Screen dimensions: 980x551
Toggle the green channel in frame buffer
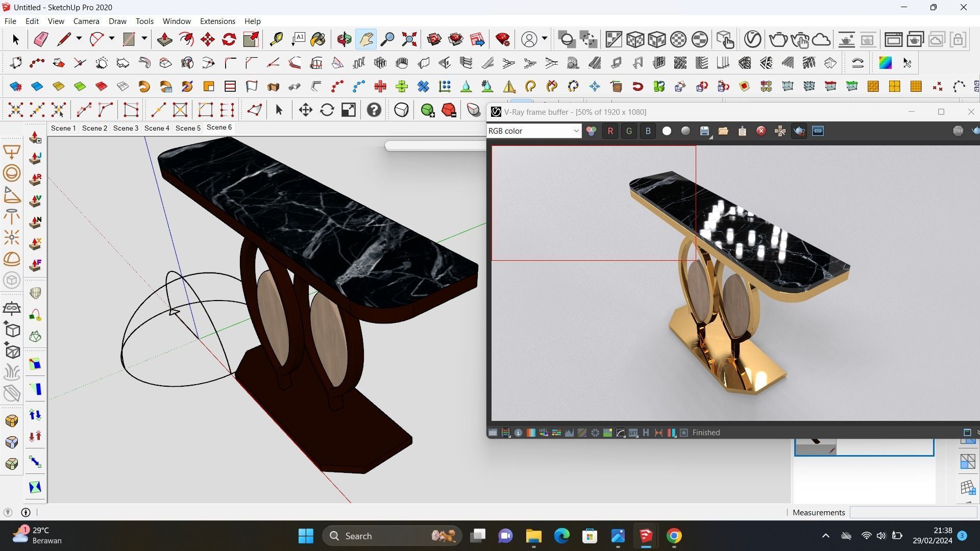pyautogui.click(x=629, y=131)
